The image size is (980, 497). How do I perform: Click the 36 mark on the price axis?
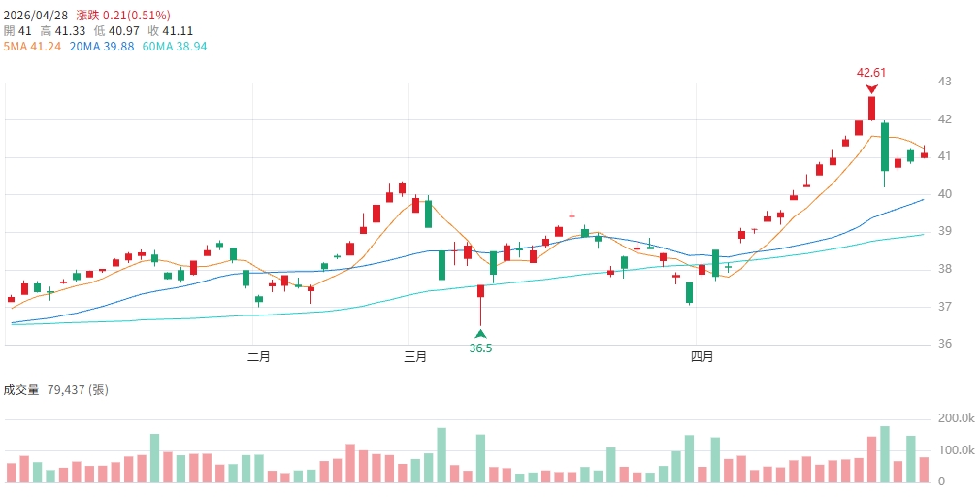(944, 344)
